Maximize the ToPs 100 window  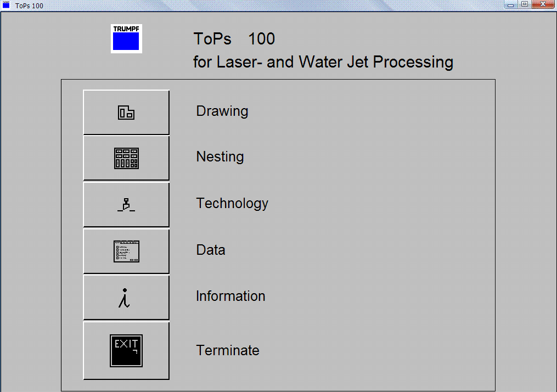[x=525, y=4]
